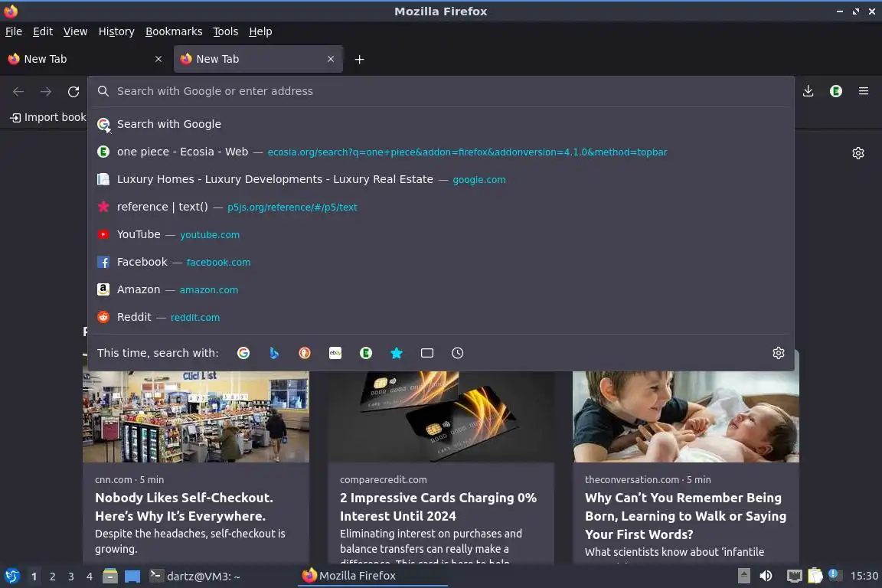
Task: Search this time with DuckDuckGo icon
Action: point(304,353)
